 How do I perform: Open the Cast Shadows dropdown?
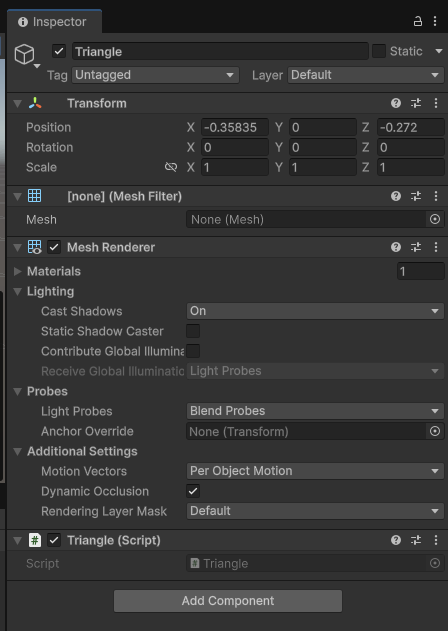(315, 311)
